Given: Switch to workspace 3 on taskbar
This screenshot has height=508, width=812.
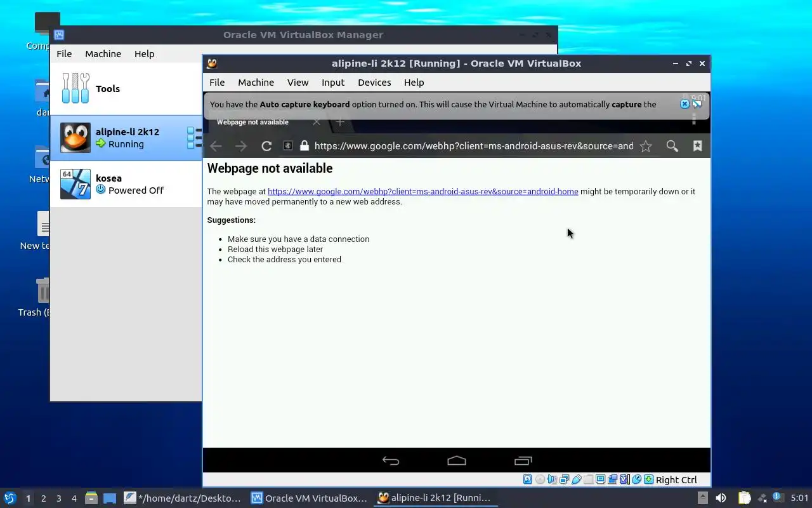Looking at the screenshot, I should point(58,498).
